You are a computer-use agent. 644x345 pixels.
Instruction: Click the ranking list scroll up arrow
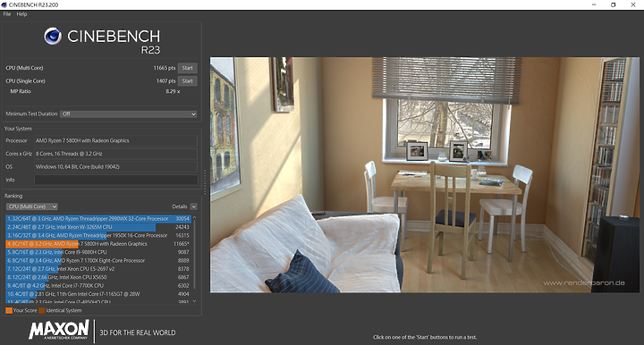[195, 218]
